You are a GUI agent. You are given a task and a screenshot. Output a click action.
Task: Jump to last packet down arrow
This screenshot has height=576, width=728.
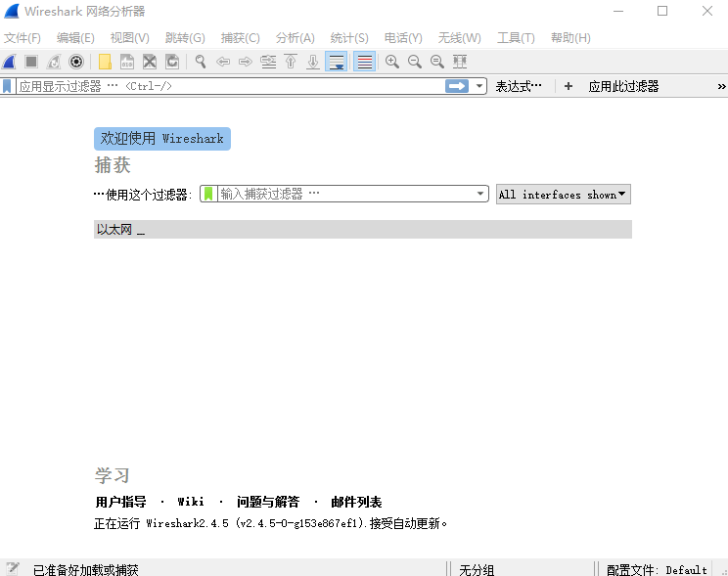313,62
